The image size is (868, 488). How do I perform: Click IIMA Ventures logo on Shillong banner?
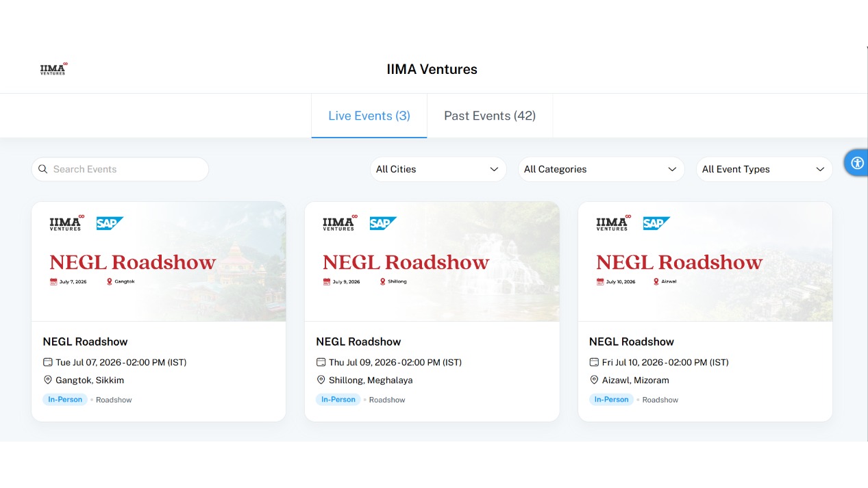340,222
